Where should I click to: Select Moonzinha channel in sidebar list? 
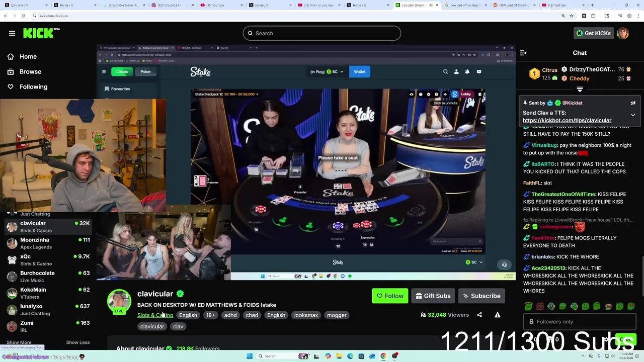48,243
